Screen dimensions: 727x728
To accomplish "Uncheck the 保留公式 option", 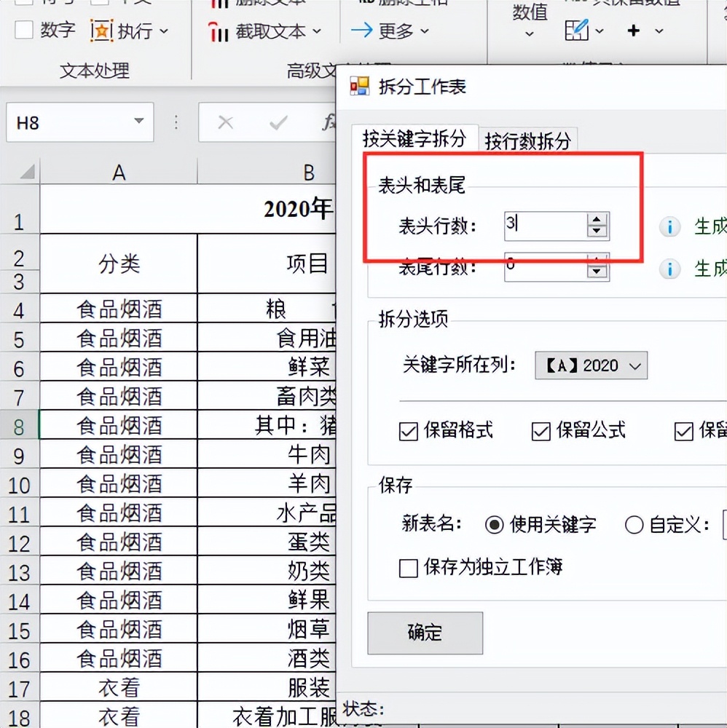I will point(540,432).
